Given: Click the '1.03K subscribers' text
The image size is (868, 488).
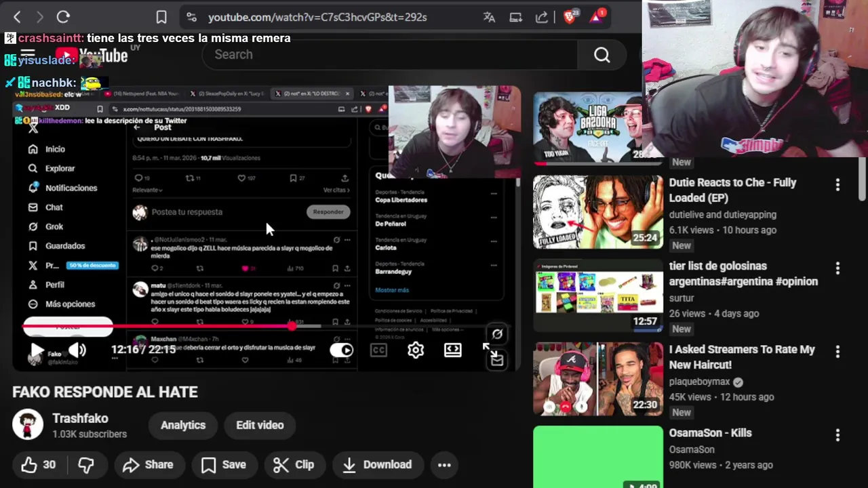Looking at the screenshot, I should tap(90, 434).
